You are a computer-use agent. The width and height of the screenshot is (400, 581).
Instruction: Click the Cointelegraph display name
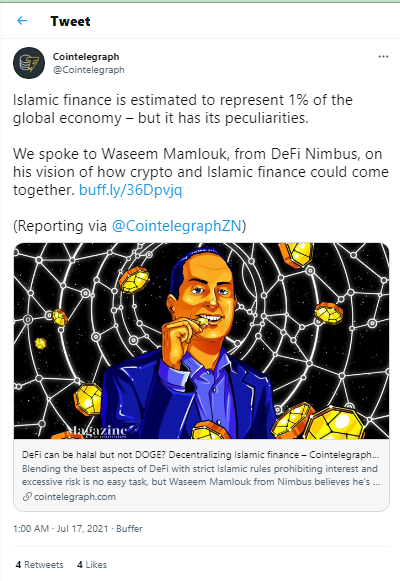pos(86,57)
